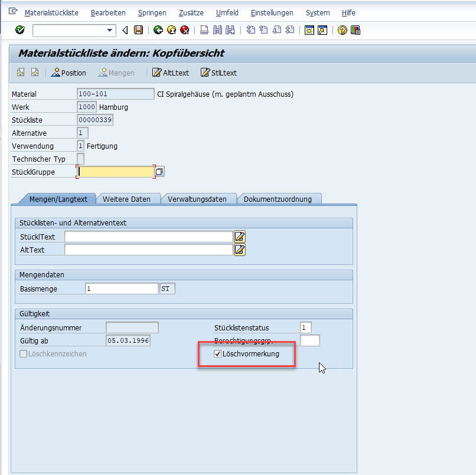476x475 pixels.
Task: Switch to the Weitere Daten tab
Action: (x=126, y=199)
